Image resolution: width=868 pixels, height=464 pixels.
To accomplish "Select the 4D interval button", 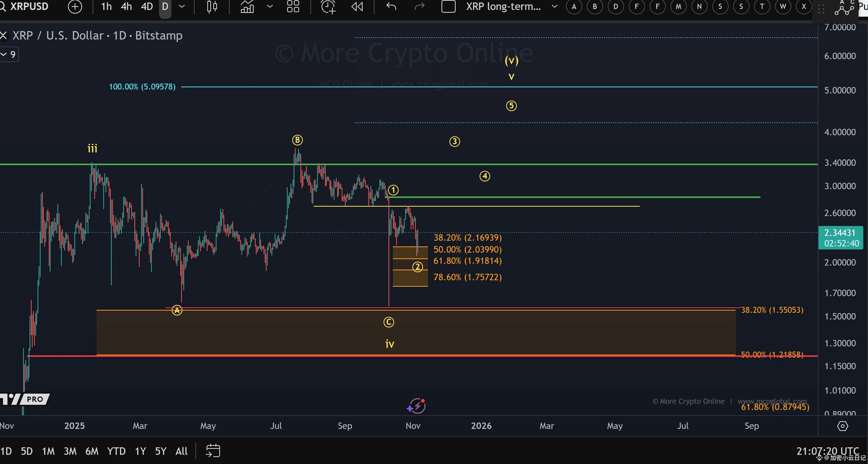I will click(x=147, y=6).
